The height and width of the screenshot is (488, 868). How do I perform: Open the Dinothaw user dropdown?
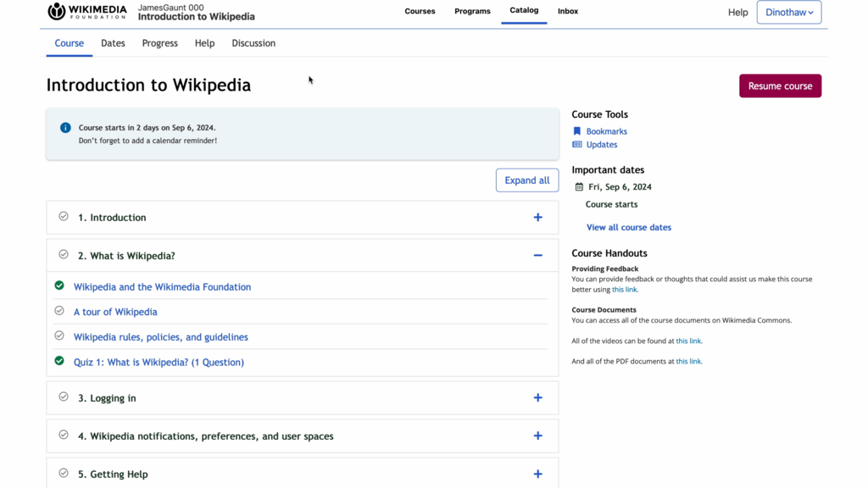789,12
